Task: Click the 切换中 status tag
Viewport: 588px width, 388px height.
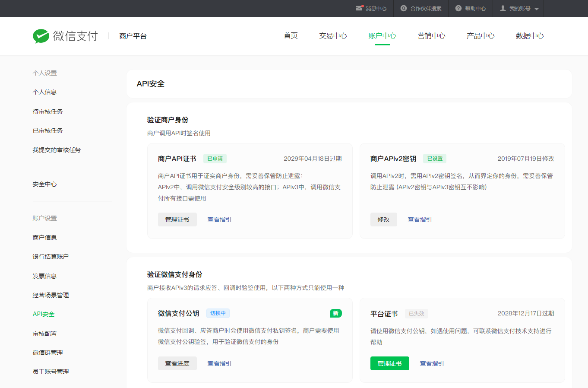Action: point(218,313)
